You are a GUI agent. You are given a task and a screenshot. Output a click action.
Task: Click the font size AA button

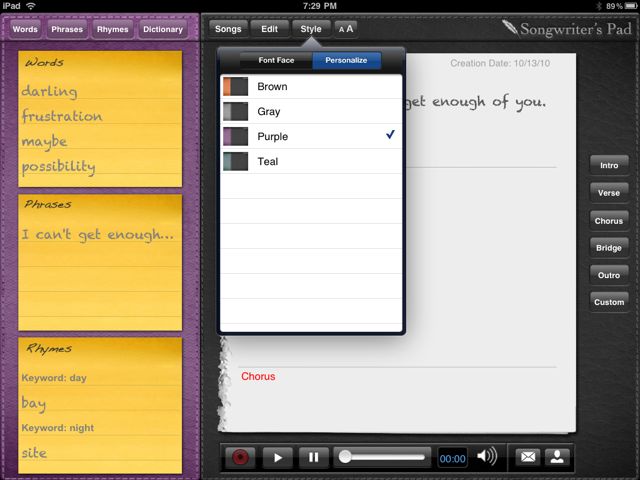pos(346,29)
